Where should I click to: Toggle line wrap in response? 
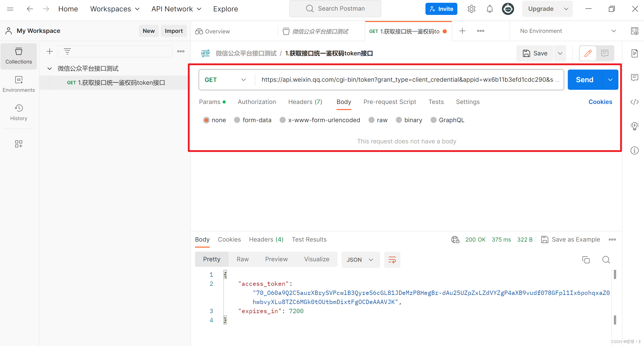point(392,260)
